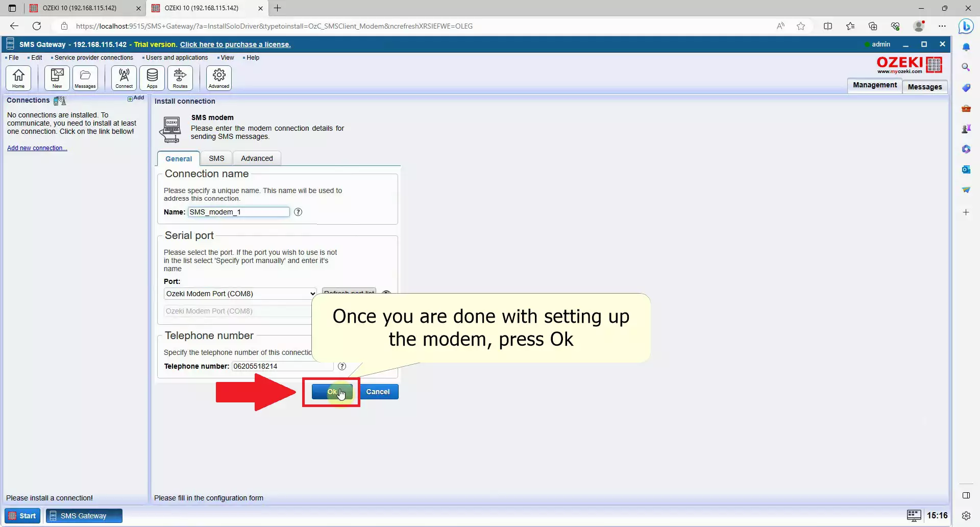Open the Users and applications menu
Screen dimensions: 980x527
click(x=177, y=58)
